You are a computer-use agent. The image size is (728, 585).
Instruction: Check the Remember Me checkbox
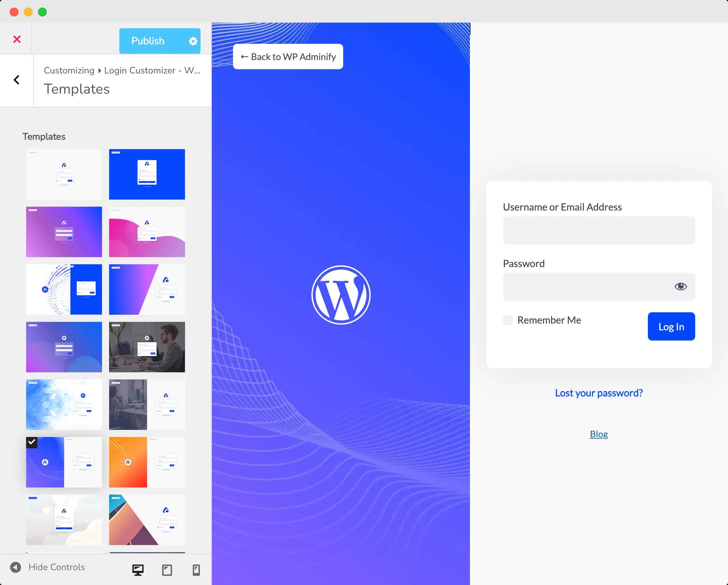click(x=508, y=320)
